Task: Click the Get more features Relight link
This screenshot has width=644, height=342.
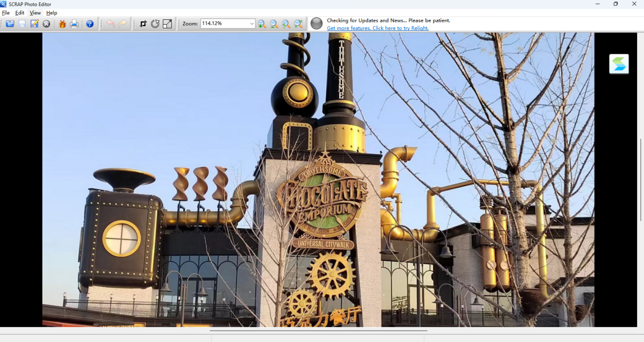Action: pyautogui.click(x=377, y=28)
